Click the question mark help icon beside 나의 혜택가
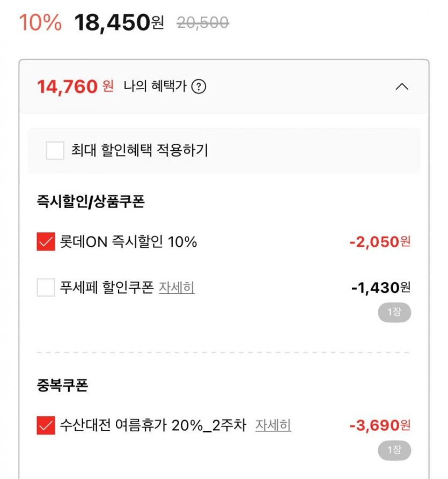448x479 pixels. [199, 86]
